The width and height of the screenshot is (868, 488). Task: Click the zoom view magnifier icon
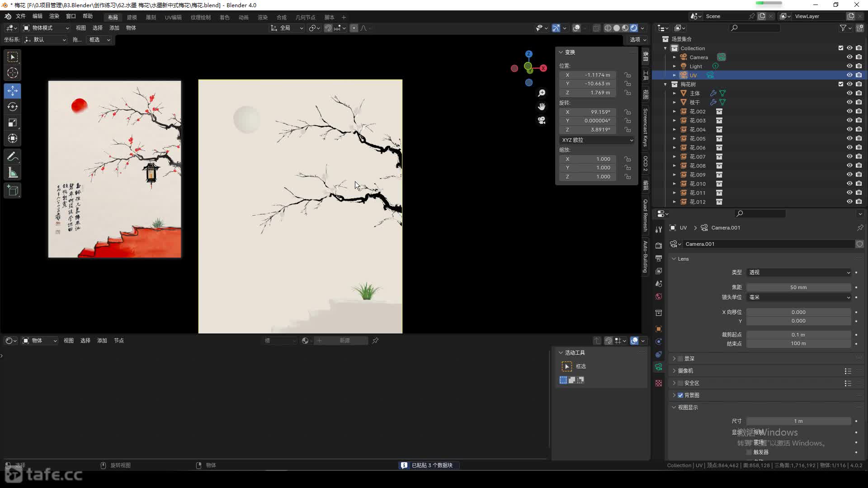(542, 93)
